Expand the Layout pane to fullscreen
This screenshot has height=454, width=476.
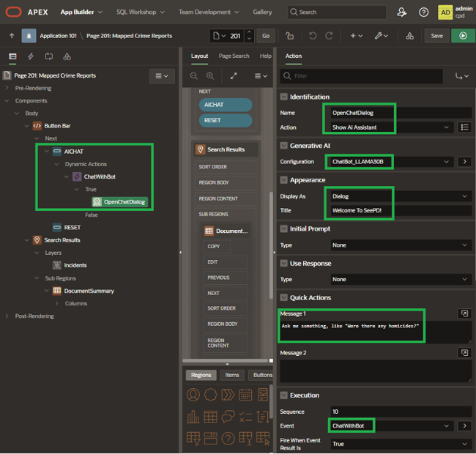[234, 76]
